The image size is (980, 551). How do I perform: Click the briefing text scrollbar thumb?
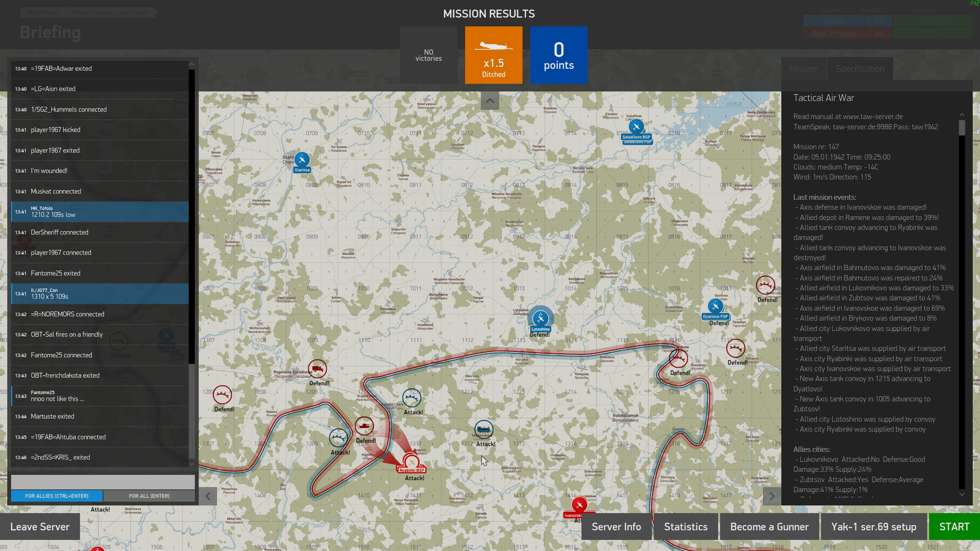962,128
